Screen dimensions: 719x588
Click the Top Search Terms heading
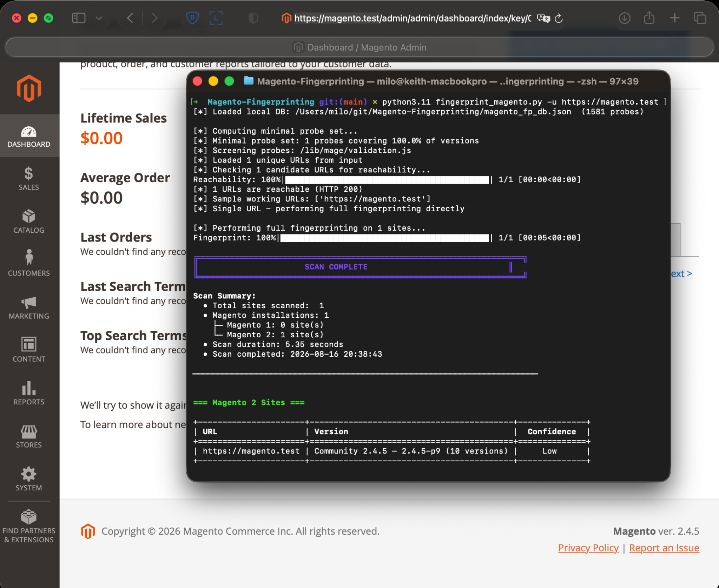tap(134, 336)
